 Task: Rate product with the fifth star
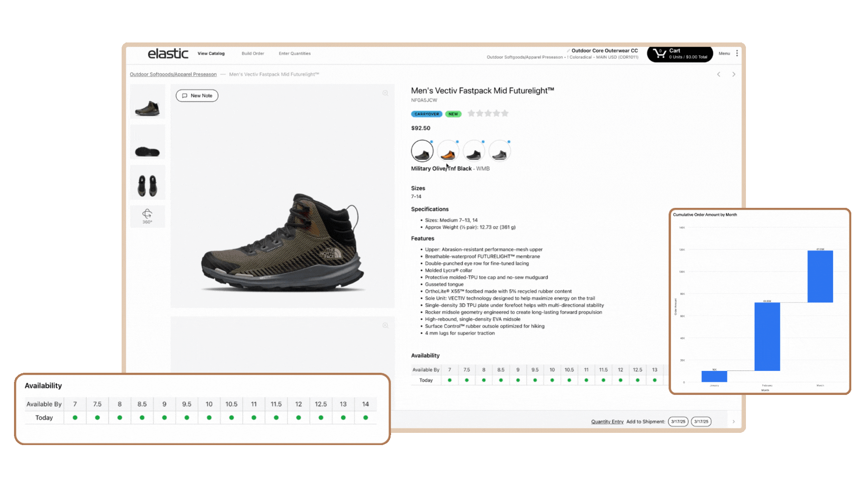pyautogui.click(x=505, y=113)
